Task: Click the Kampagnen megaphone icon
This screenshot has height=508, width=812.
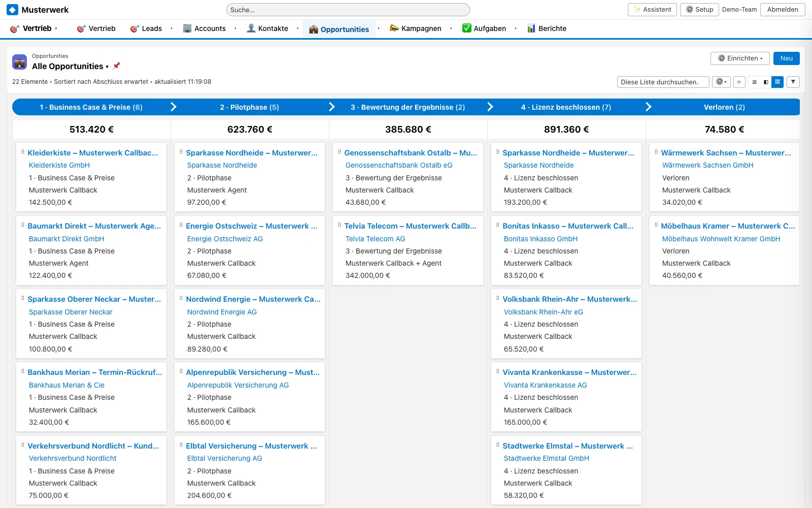Action: click(x=394, y=28)
